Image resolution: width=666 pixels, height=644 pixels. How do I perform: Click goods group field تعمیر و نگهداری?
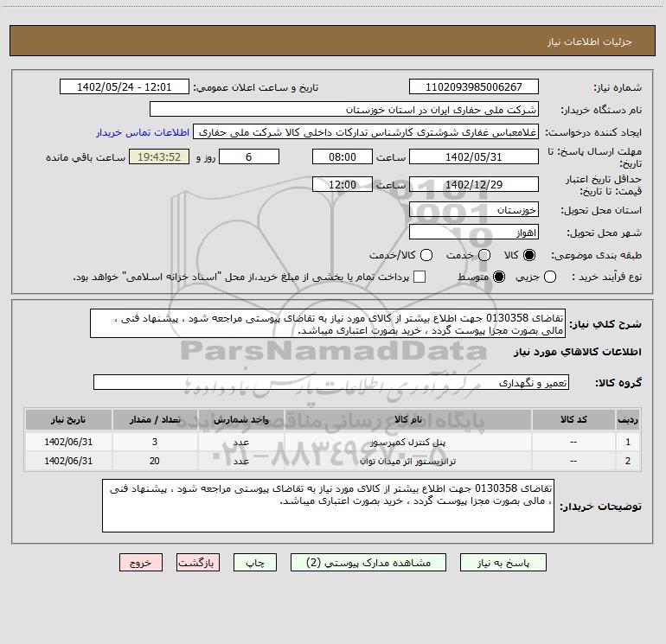331,382
